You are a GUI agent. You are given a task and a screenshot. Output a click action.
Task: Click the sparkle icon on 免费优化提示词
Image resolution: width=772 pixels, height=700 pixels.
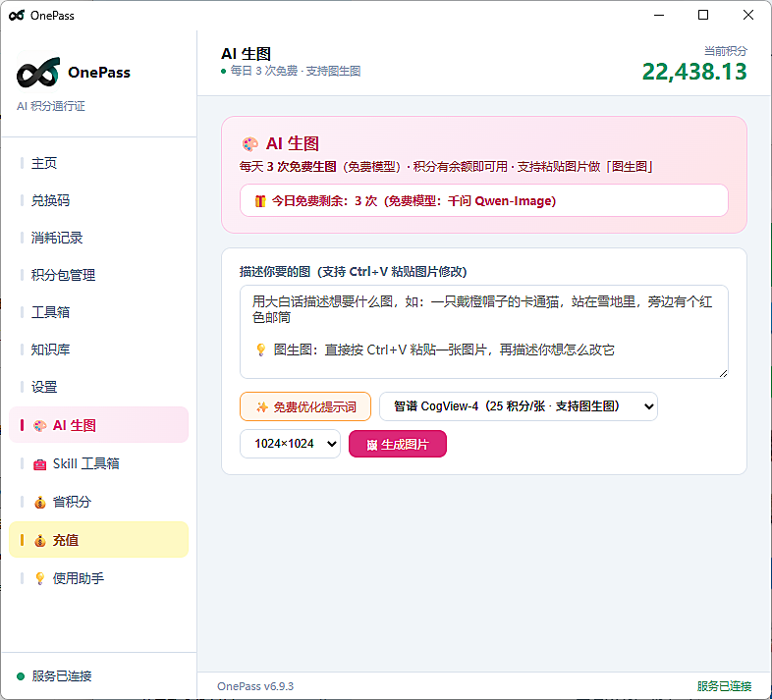point(262,407)
